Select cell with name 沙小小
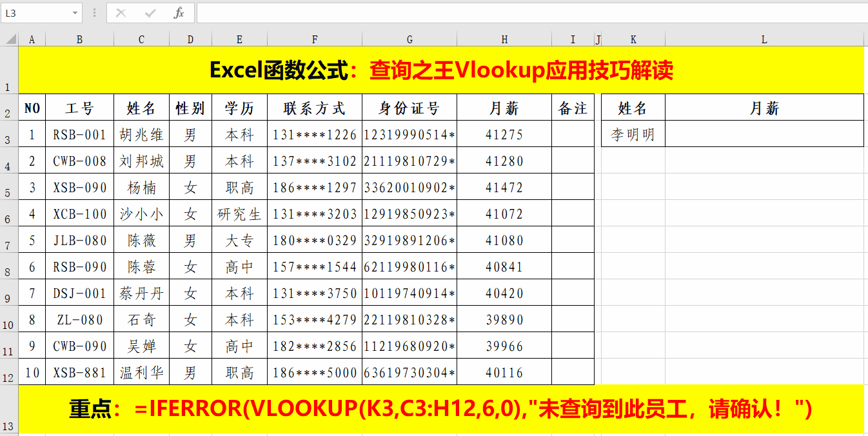 [141, 213]
